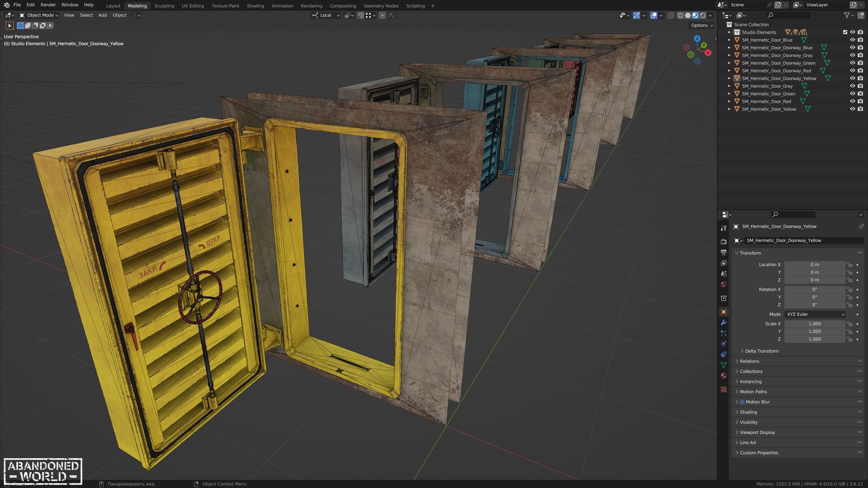Open the Material properties tab

click(x=723, y=376)
